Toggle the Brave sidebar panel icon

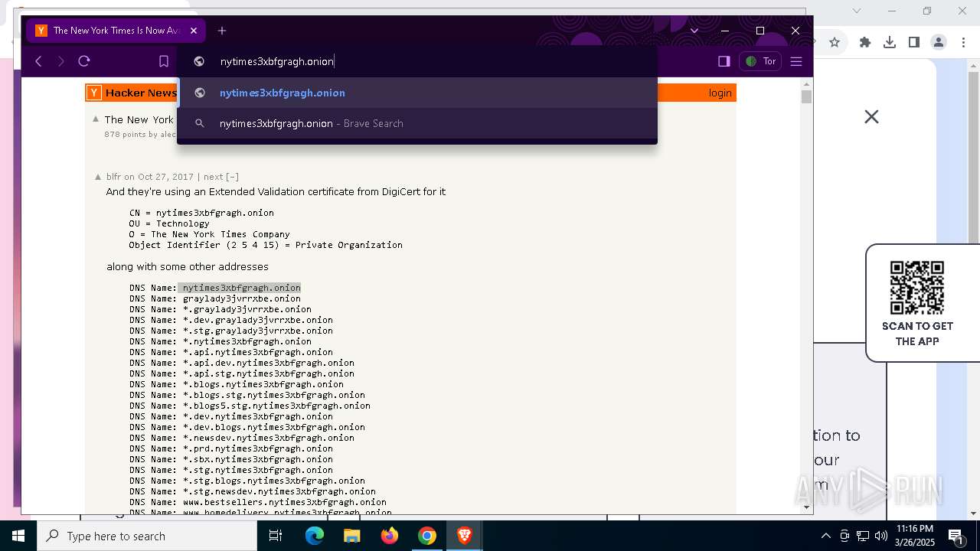click(x=724, y=61)
